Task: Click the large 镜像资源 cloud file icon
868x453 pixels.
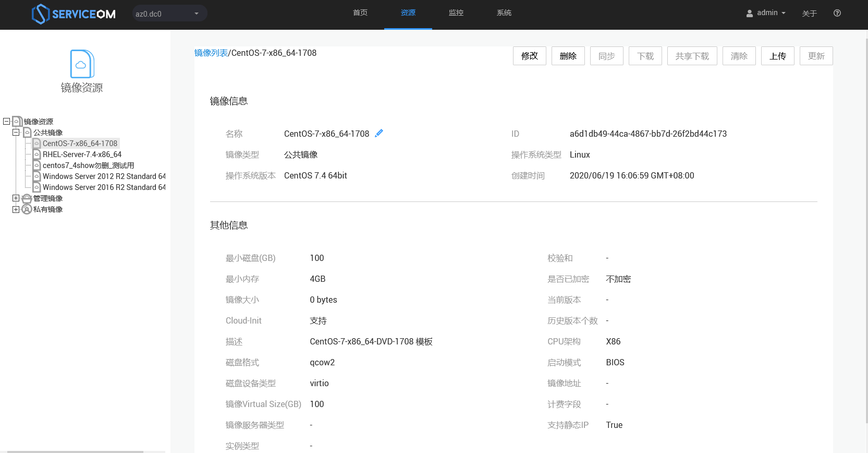Action: pos(82,64)
